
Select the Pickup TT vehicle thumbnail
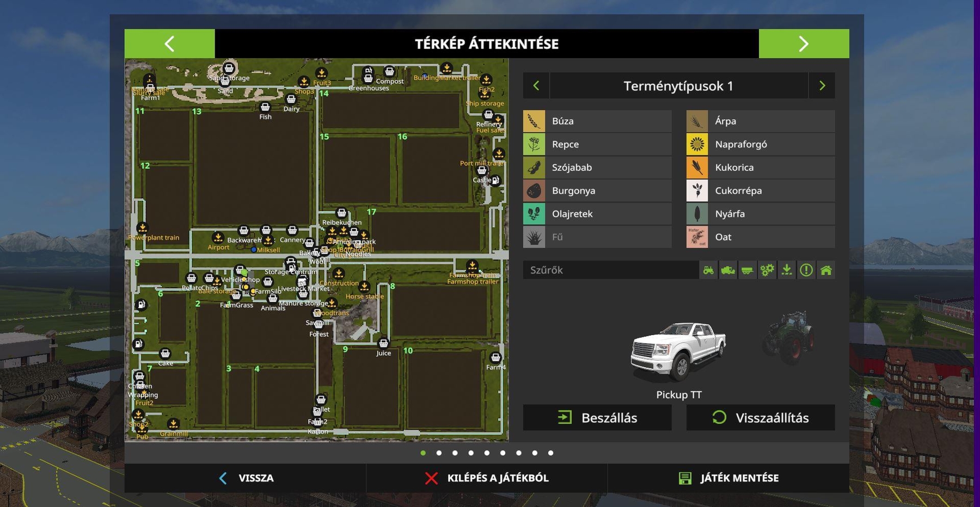click(x=678, y=351)
